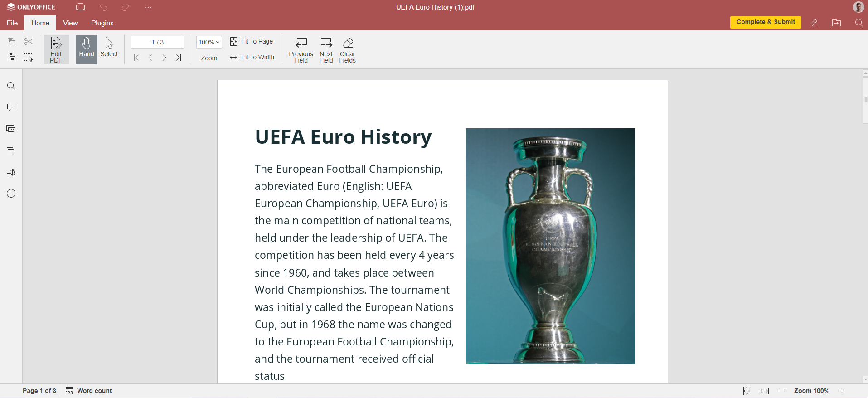Open the Search icon in left sidebar
Image resolution: width=868 pixels, height=398 pixels.
pyautogui.click(x=11, y=86)
